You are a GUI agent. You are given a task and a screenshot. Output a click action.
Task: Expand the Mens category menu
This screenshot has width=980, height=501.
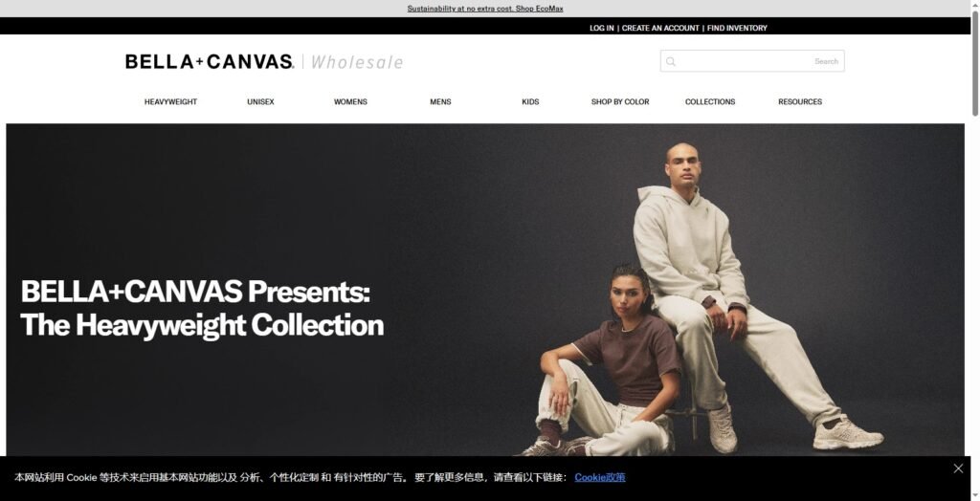(440, 101)
